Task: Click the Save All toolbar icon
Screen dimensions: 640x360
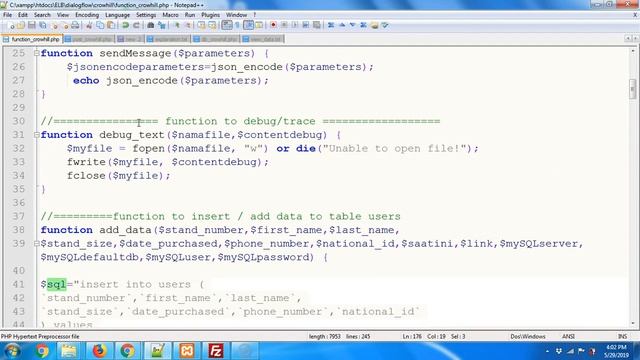Action: [42, 25]
